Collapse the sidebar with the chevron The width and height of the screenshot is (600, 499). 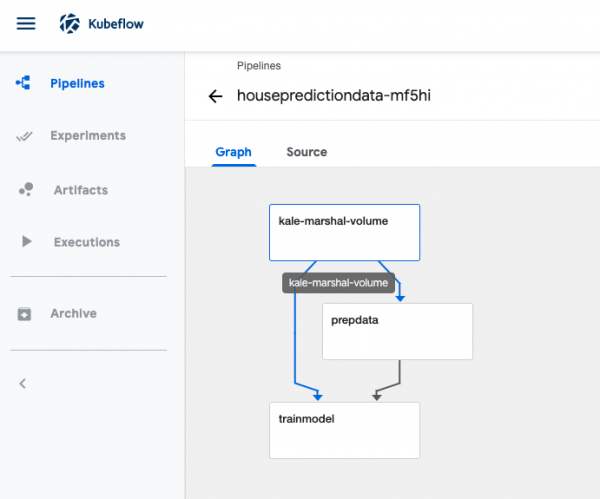pos(23,383)
